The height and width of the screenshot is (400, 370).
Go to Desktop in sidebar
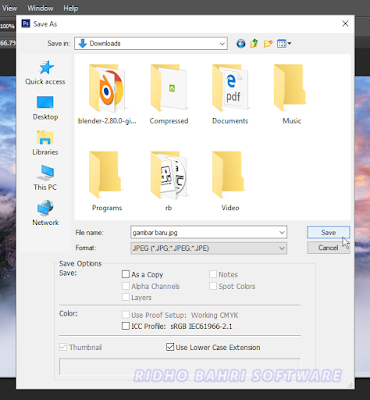[45, 108]
